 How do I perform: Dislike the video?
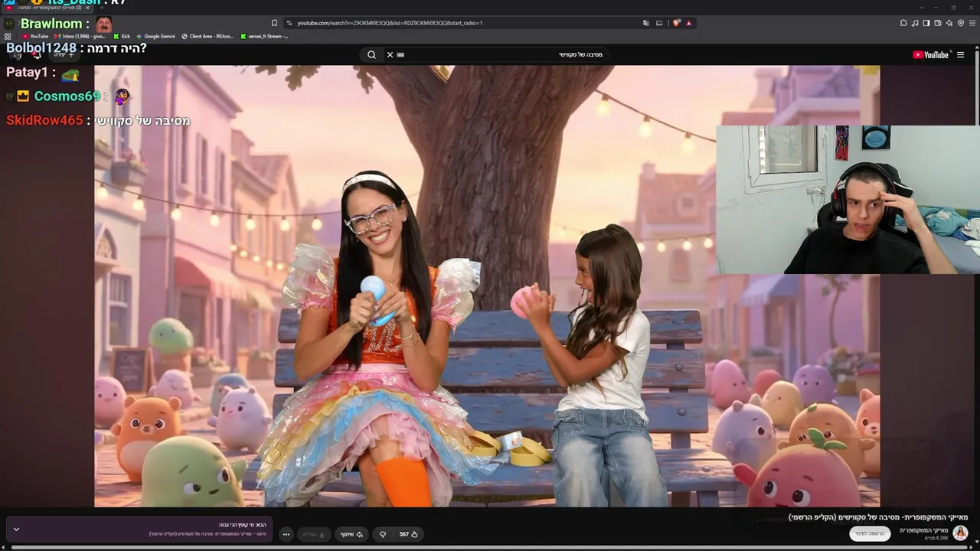[384, 534]
